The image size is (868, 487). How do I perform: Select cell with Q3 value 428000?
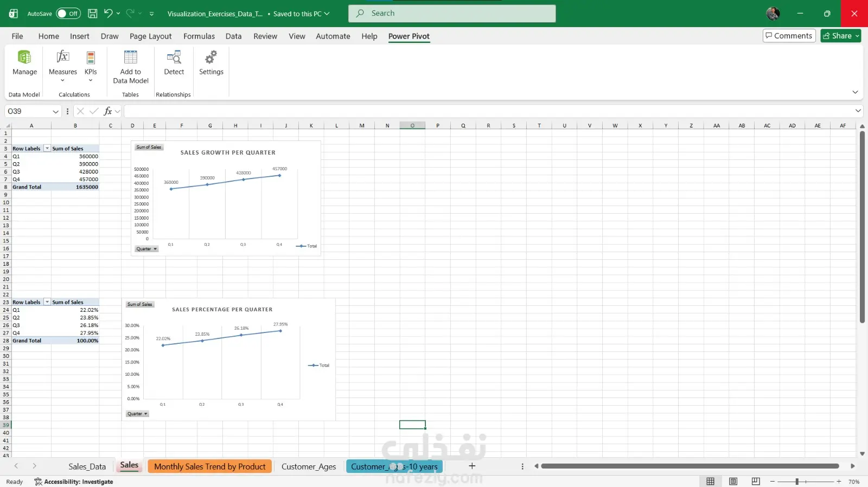pos(75,171)
